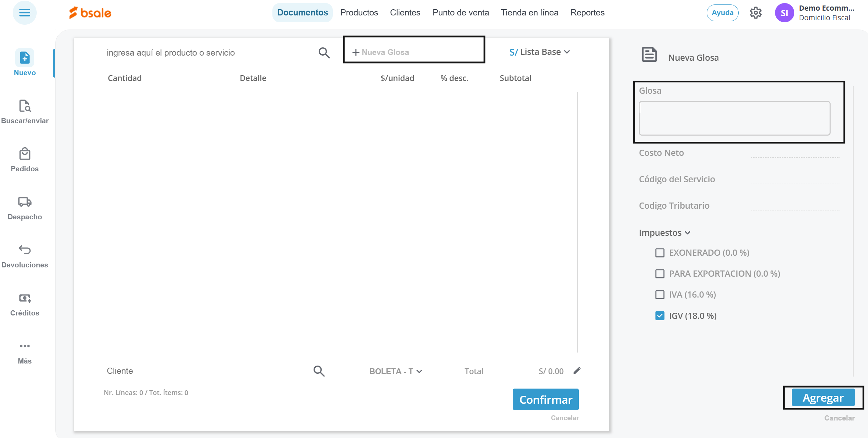Open the Lista Base price list dropdown
The width and height of the screenshot is (868, 438).
point(540,52)
